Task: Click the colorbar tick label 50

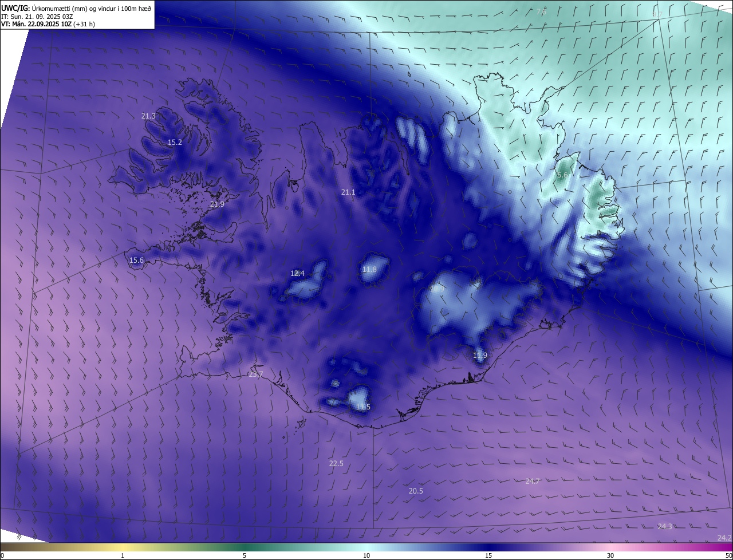Action: click(728, 555)
